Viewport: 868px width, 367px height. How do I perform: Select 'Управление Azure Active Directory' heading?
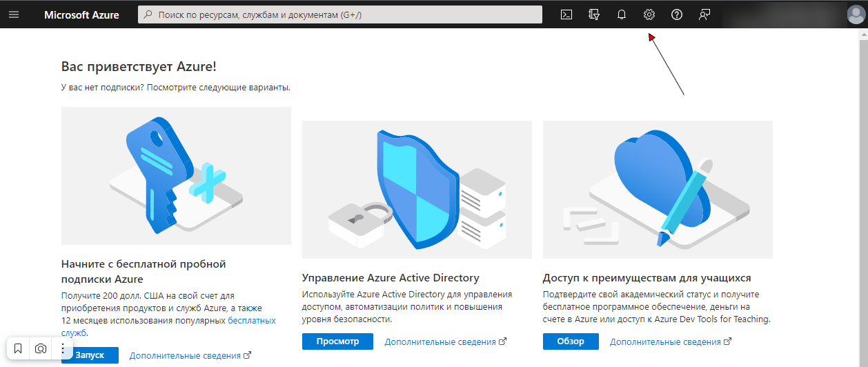pos(391,278)
